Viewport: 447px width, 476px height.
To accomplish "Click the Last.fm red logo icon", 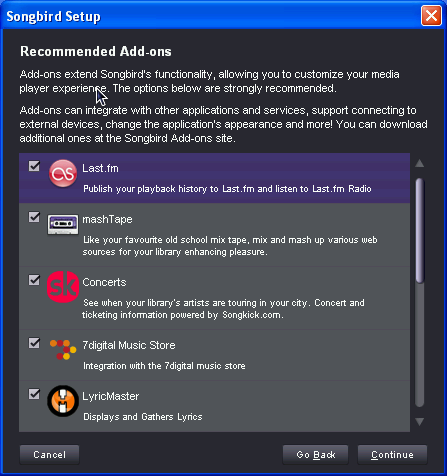I will 63,173.
